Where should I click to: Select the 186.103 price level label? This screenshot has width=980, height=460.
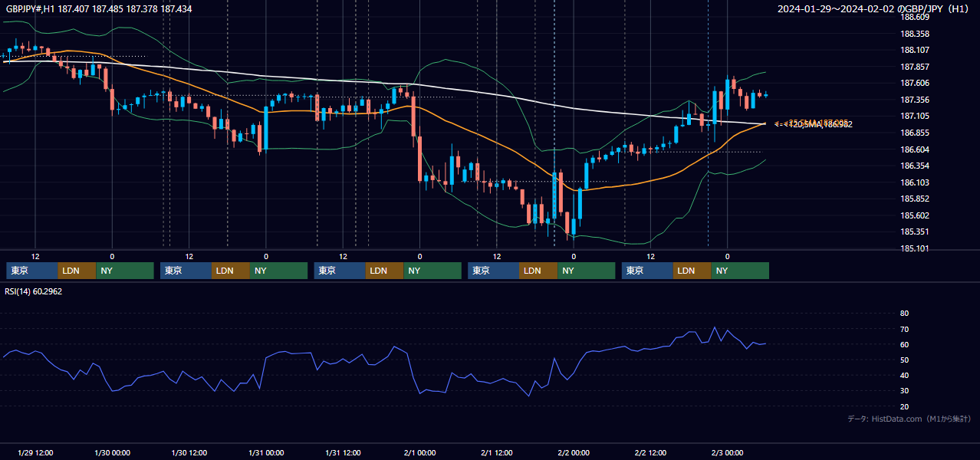(x=915, y=182)
